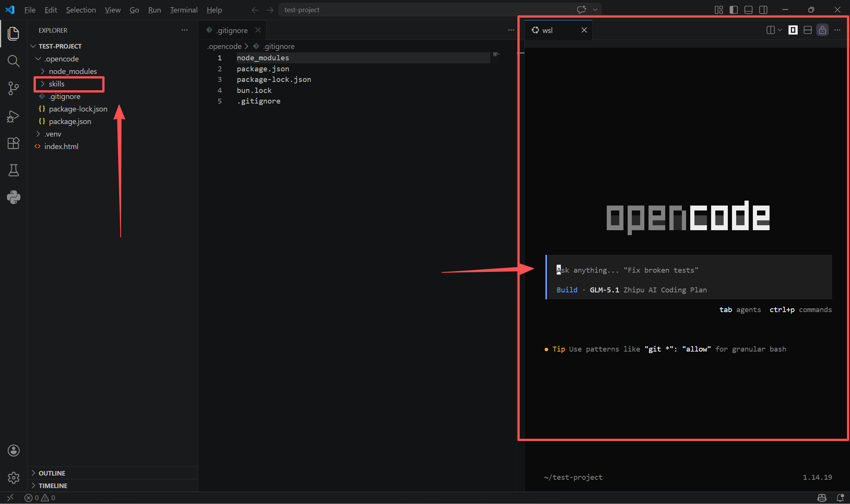The width and height of the screenshot is (850, 504).
Task: Open the Extensions view
Action: click(x=13, y=143)
